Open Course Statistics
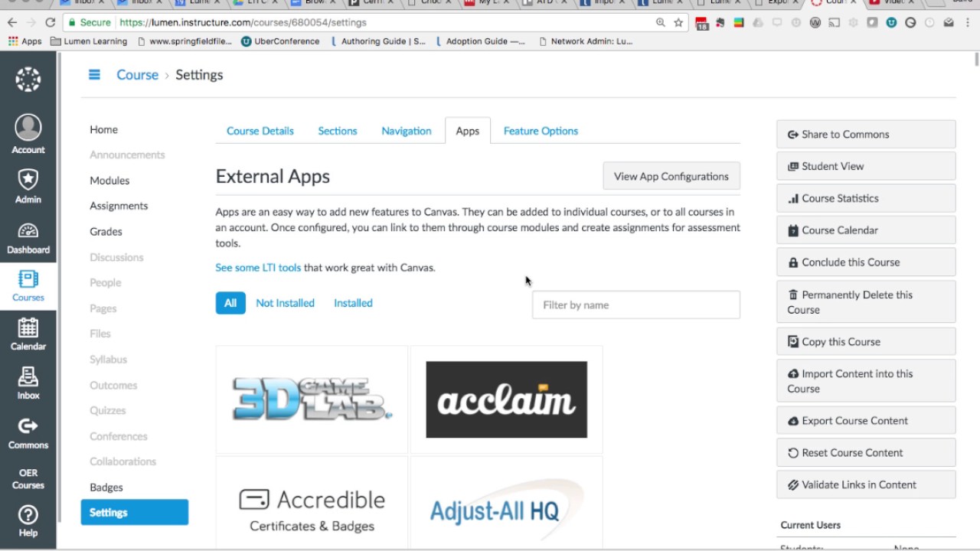Viewport: 980px width, 551px height. [866, 198]
